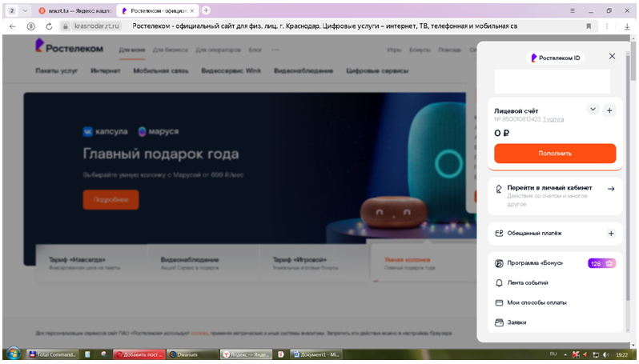Select the Для меня tab

coord(131,50)
